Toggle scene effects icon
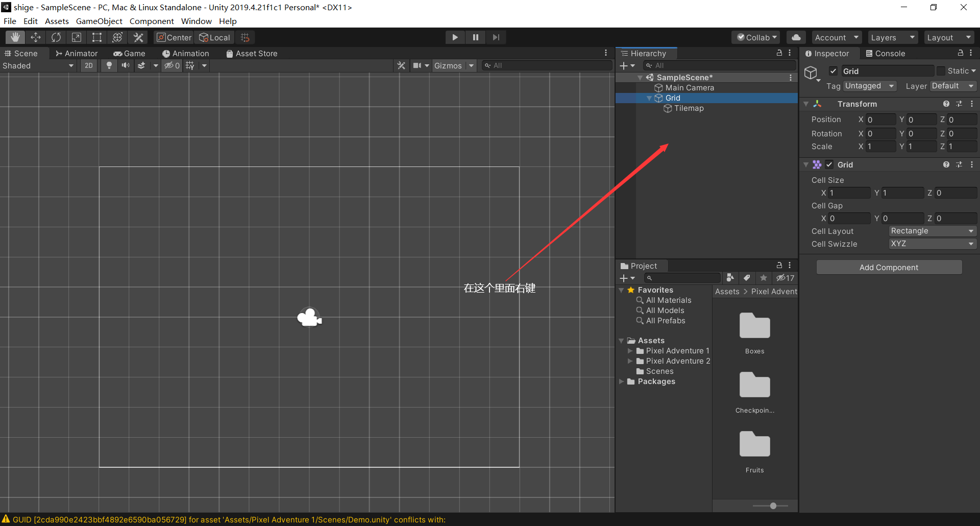 (x=141, y=65)
